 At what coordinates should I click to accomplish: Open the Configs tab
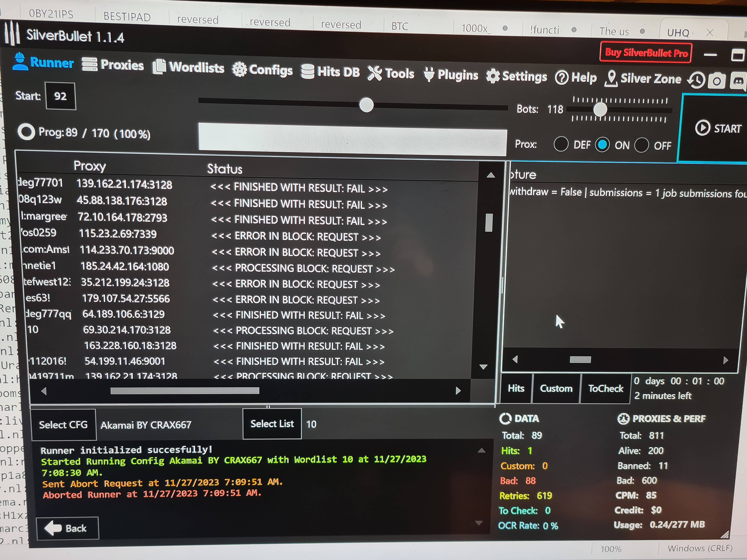click(x=262, y=70)
